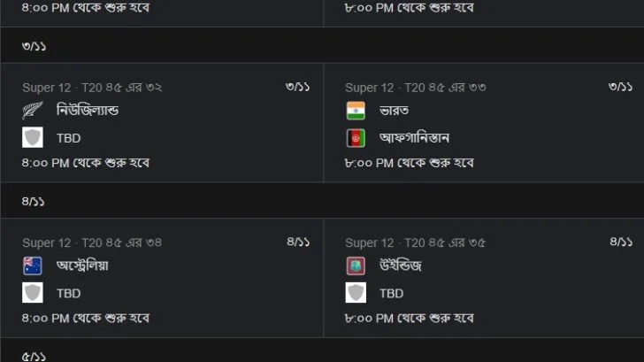Click the West Indies team logo

tap(356, 266)
